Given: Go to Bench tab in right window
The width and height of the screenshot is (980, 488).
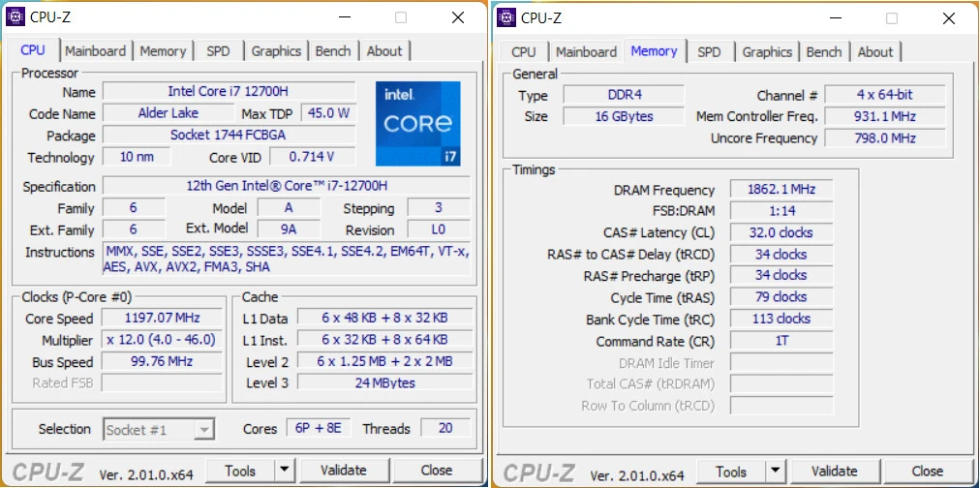Looking at the screenshot, I should pyautogui.click(x=823, y=52).
